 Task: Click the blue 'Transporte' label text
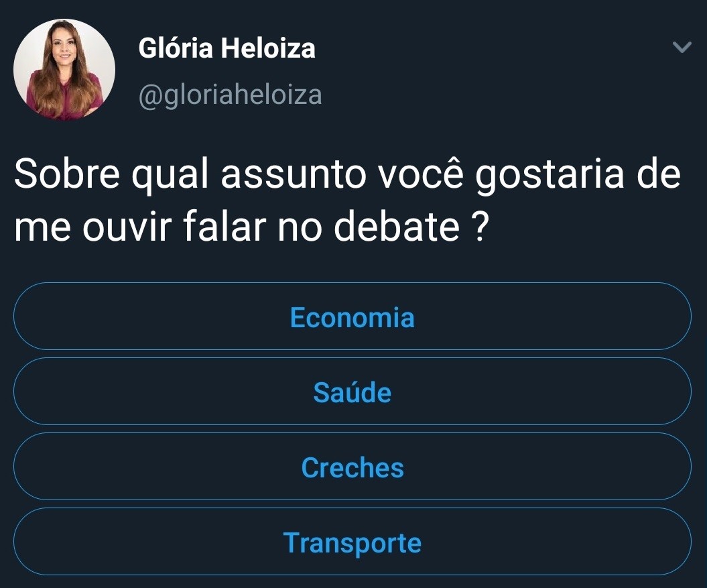pos(352,542)
